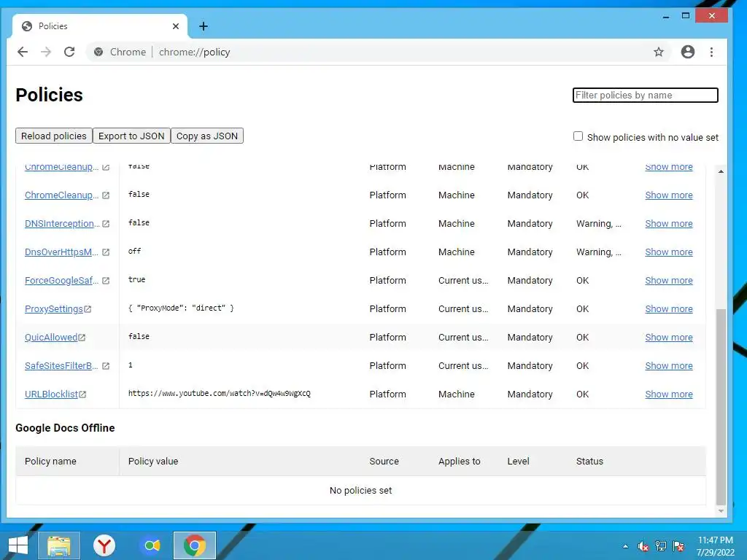Image resolution: width=747 pixels, height=560 pixels.
Task: Click the Export to JSON button
Action: pos(131,136)
